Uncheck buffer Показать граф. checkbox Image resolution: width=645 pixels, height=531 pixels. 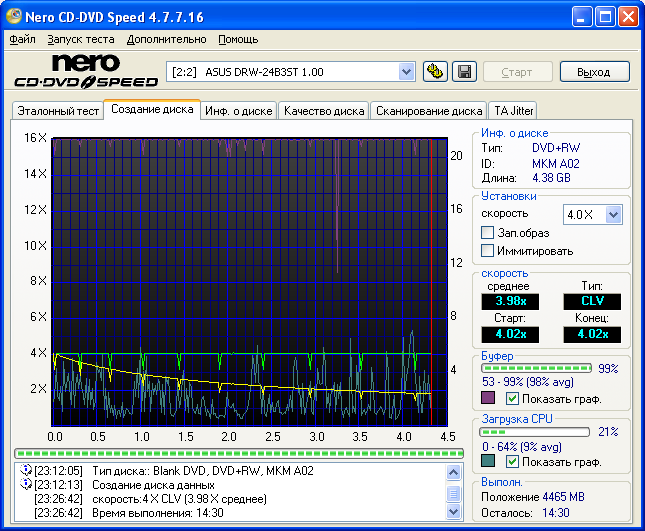coord(512,398)
